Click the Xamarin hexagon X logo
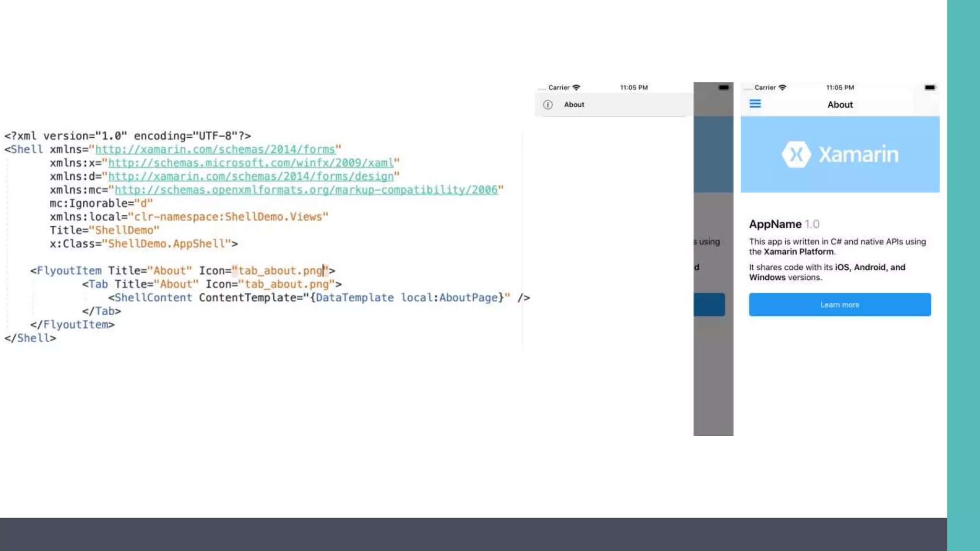Image resolution: width=980 pixels, height=551 pixels. (796, 154)
